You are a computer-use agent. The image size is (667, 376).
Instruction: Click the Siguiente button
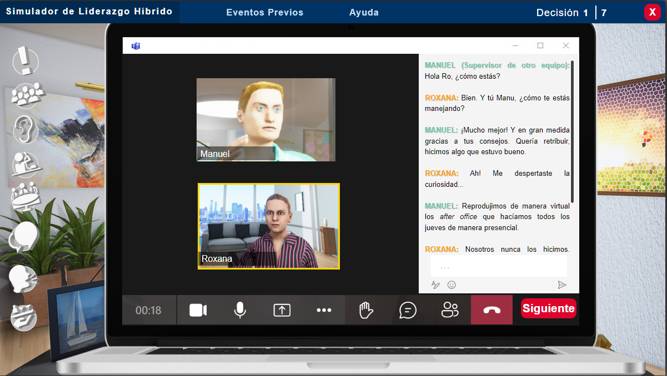tap(548, 308)
